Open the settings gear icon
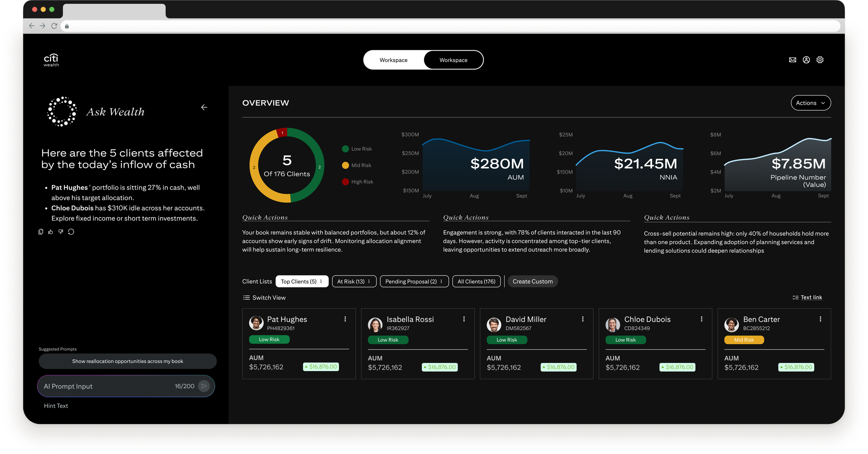 tap(820, 60)
